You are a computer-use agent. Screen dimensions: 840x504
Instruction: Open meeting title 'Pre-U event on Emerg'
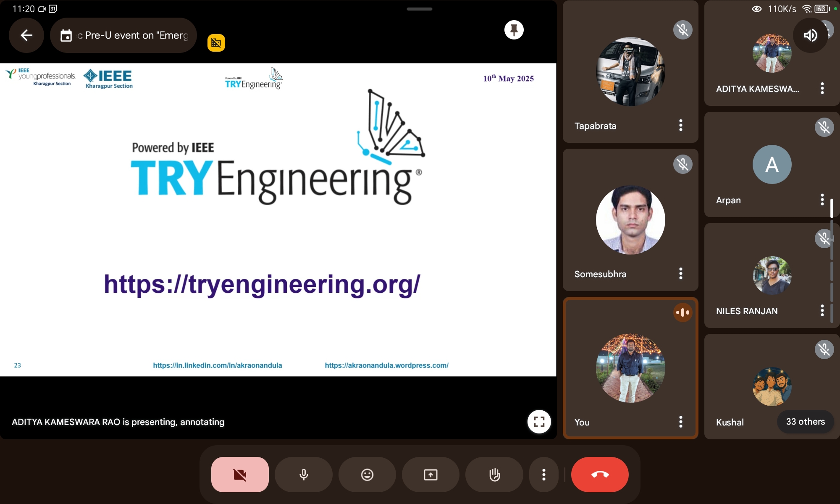coord(123,35)
